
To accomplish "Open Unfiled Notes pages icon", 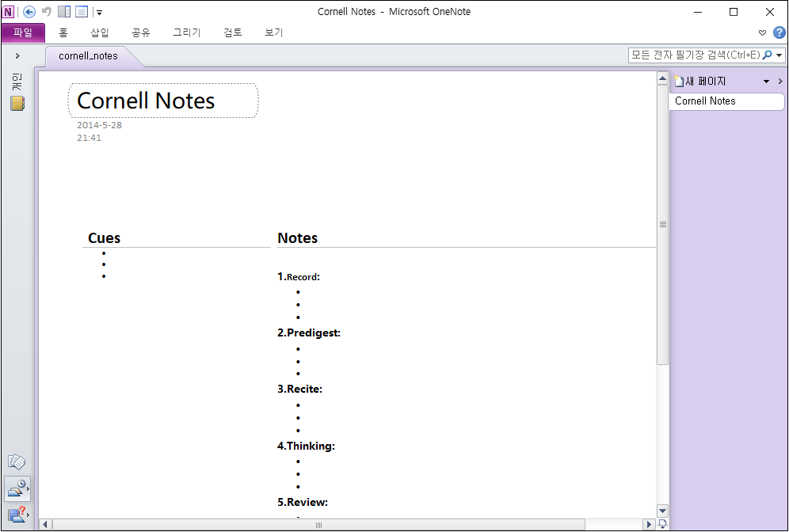I will click(17, 462).
